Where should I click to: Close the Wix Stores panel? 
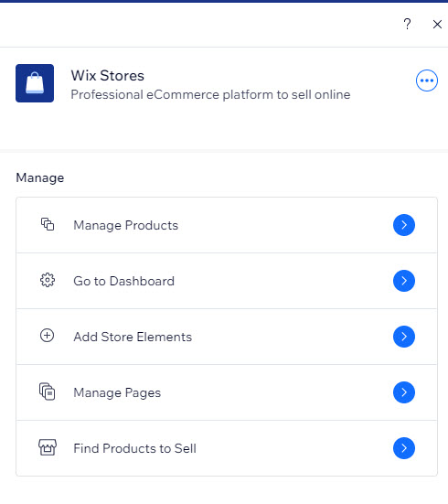[x=437, y=24]
